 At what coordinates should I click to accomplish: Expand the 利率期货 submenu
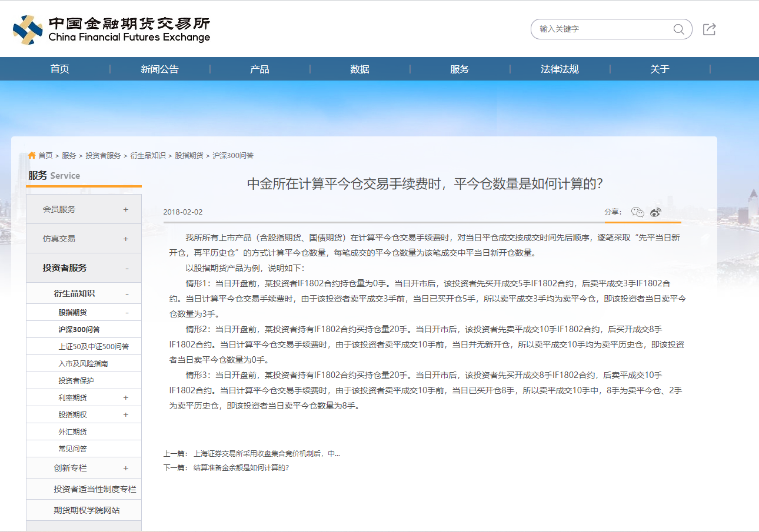[x=125, y=398]
